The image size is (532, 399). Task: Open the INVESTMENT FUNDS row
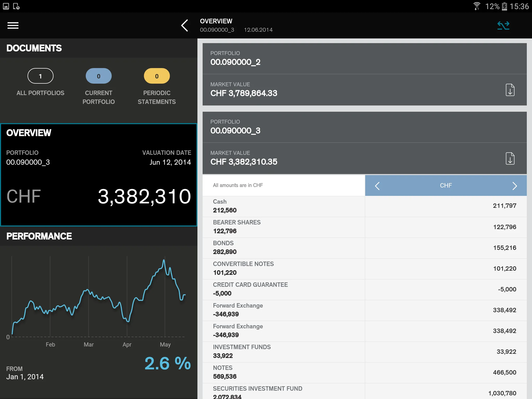pyautogui.click(x=365, y=352)
